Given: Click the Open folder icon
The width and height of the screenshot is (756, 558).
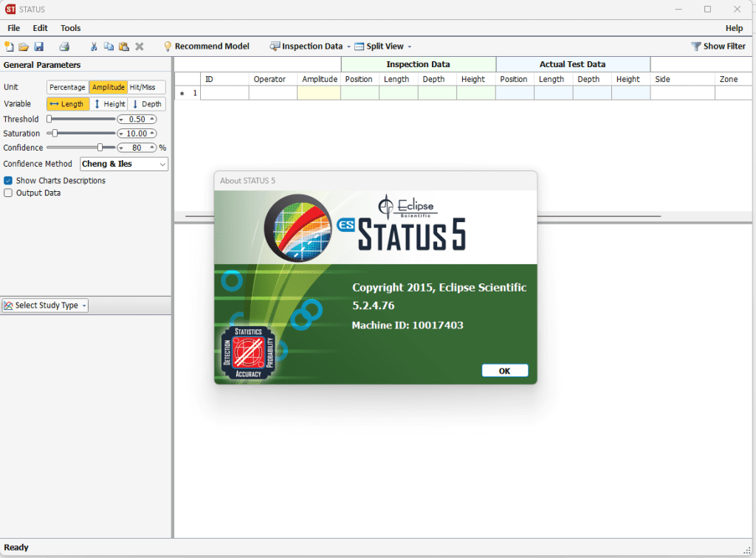Looking at the screenshot, I should coord(24,46).
